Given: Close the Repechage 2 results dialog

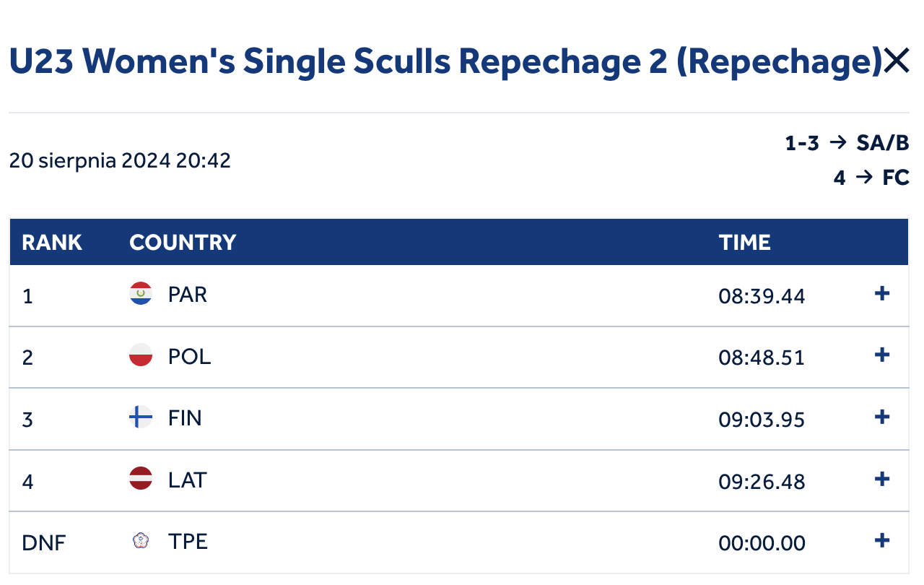Looking at the screenshot, I should click(897, 62).
